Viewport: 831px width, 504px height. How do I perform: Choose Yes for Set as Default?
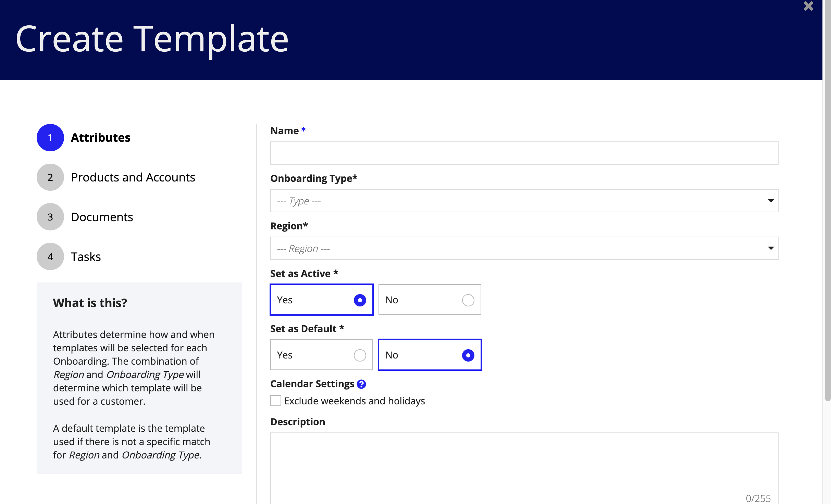pyautogui.click(x=322, y=355)
